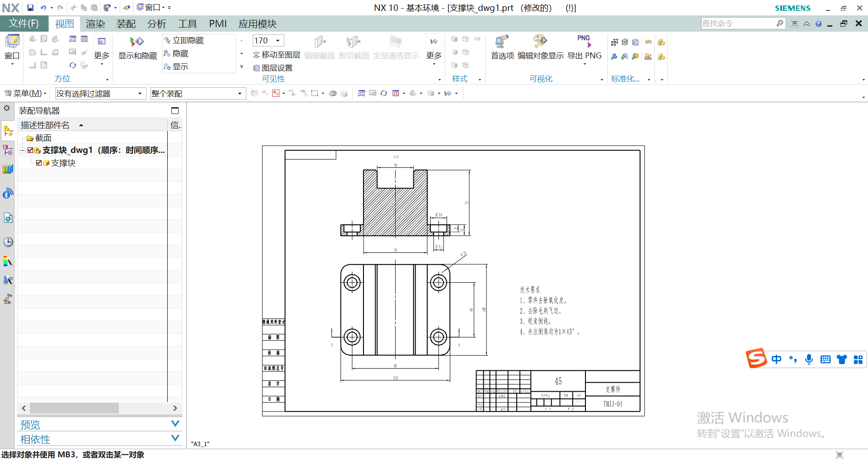Open Preferences (首选项) in the visualization group

click(x=502, y=48)
